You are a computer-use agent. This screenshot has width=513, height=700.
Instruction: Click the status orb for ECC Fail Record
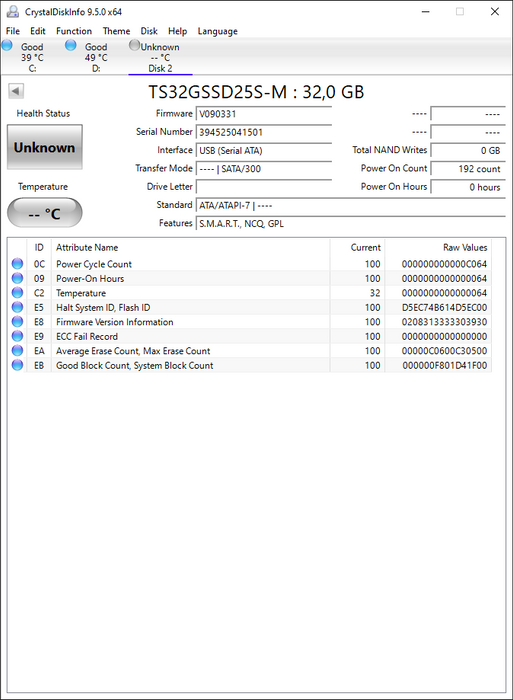(17, 336)
